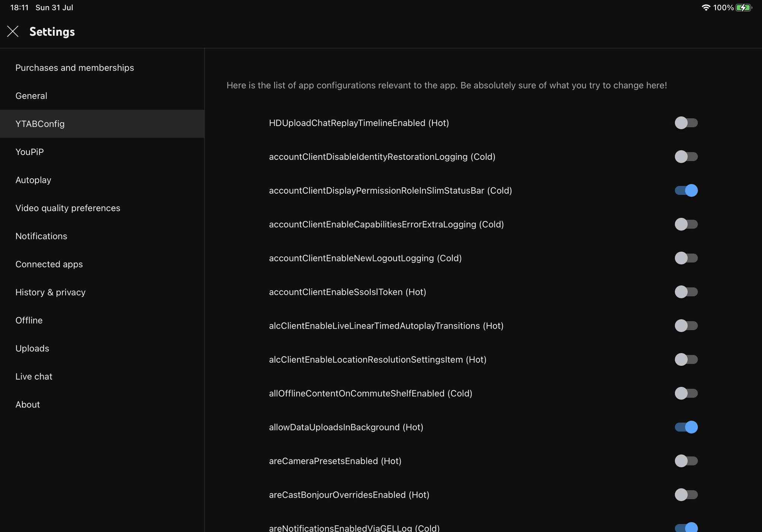Tap the Sun 31 Jul date
This screenshot has height=532, width=762.
tap(54, 8)
